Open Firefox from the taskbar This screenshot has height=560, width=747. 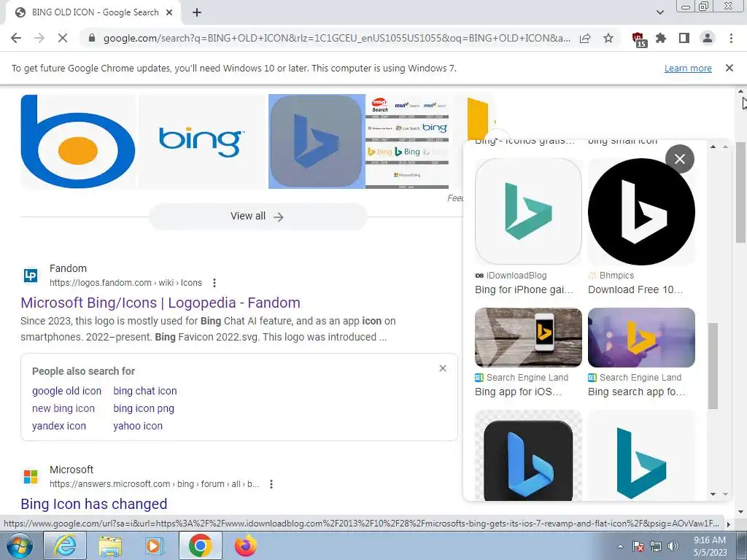click(245, 545)
